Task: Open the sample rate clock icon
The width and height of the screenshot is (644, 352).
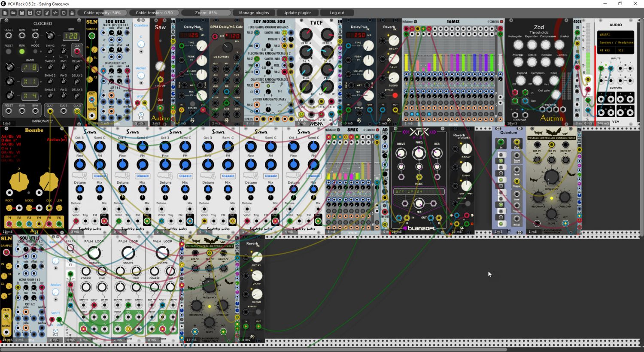Action: pos(64,13)
